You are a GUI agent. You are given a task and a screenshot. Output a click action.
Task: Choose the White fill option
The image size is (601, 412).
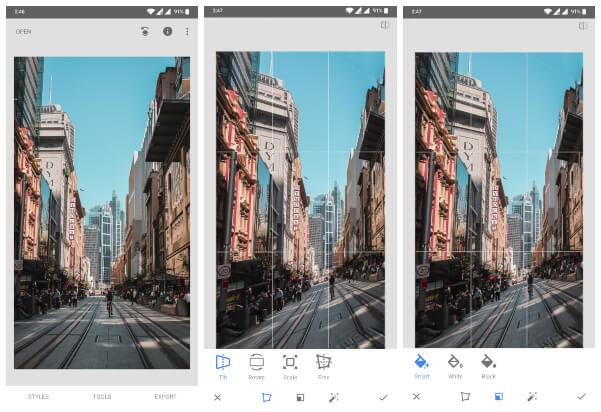(x=455, y=367)
